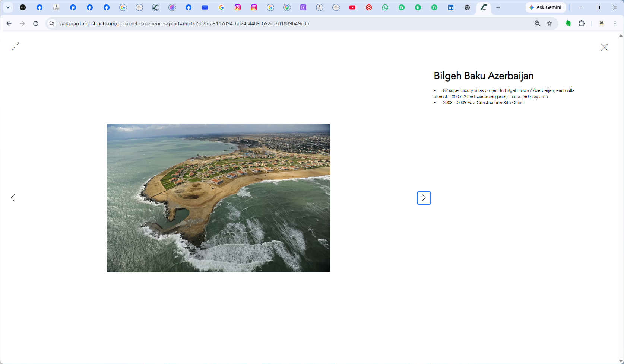View site information icon in address bar
The image size is (624, 364).
(52, 23)
